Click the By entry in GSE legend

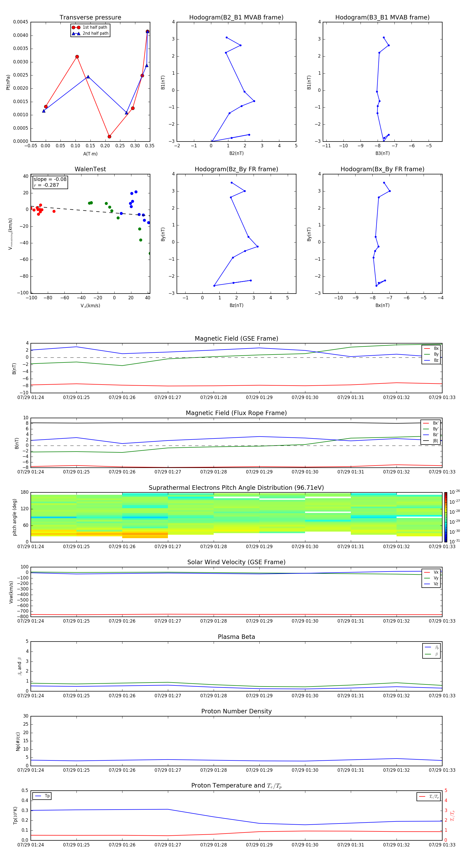431,355
